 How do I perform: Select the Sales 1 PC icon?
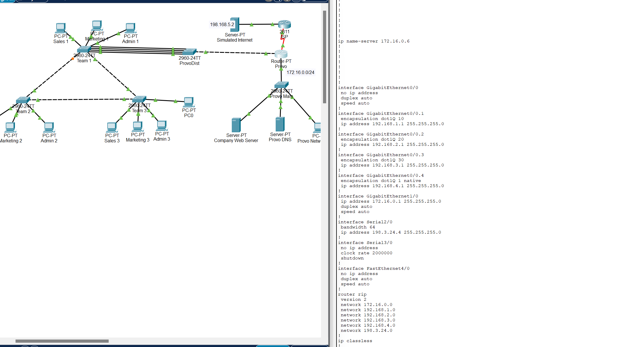(x=61, y=28)
